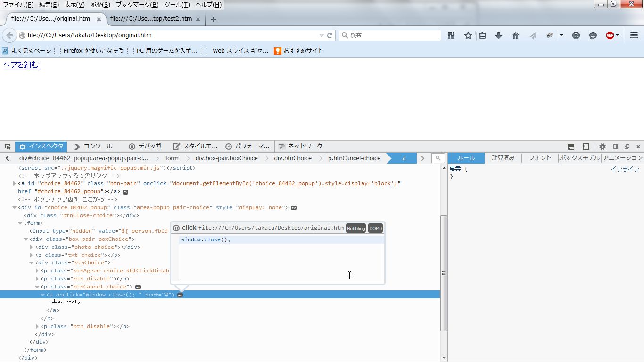Close the developer tools panel
Screen dimensions: 644x362
click(x=638, y=147)
